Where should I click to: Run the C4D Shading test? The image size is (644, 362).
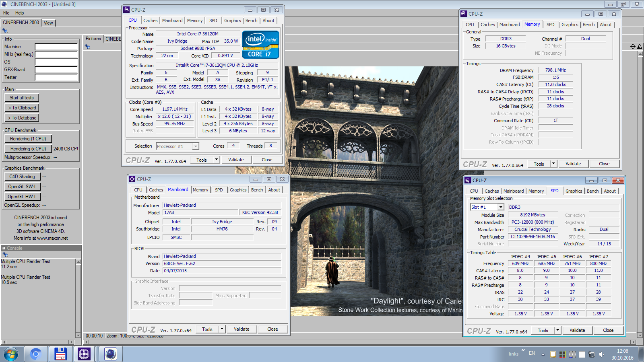coord(23,177)
